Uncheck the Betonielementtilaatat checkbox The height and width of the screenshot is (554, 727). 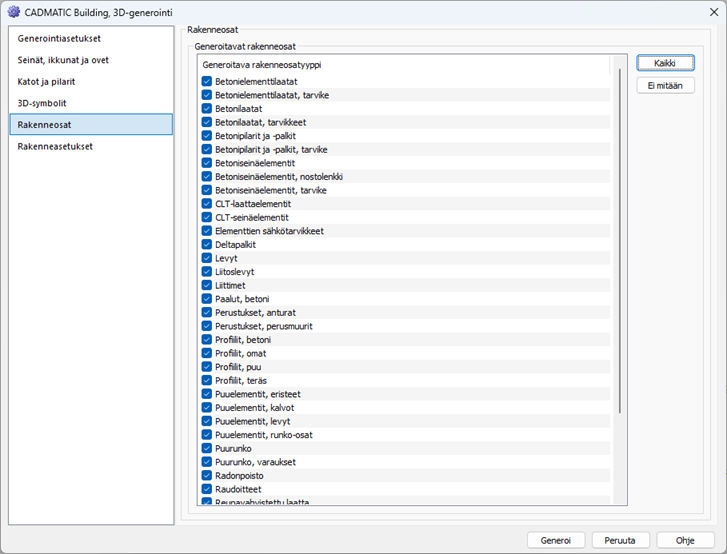pyautogui.click(x=206, y=81)
